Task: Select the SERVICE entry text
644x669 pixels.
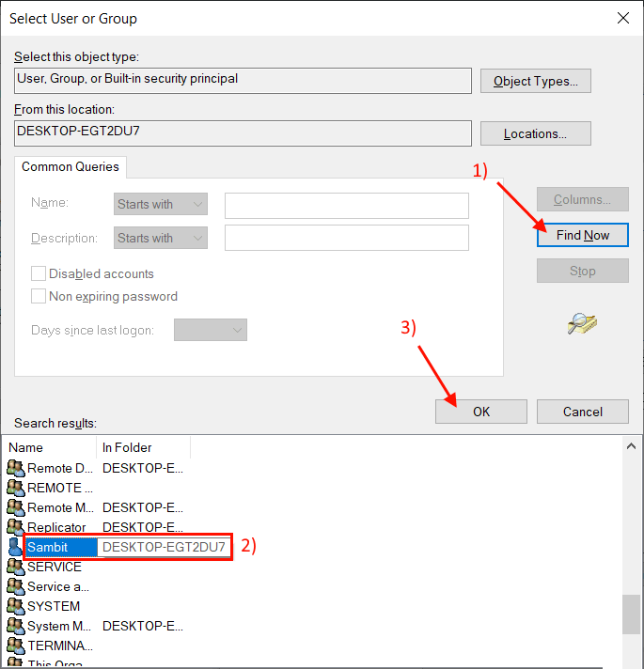Action: (x=55, y=567)
